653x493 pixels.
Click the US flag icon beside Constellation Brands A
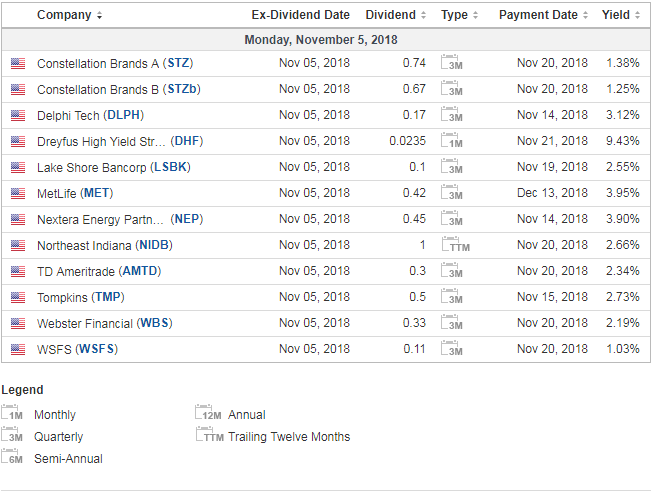(18, 63)
